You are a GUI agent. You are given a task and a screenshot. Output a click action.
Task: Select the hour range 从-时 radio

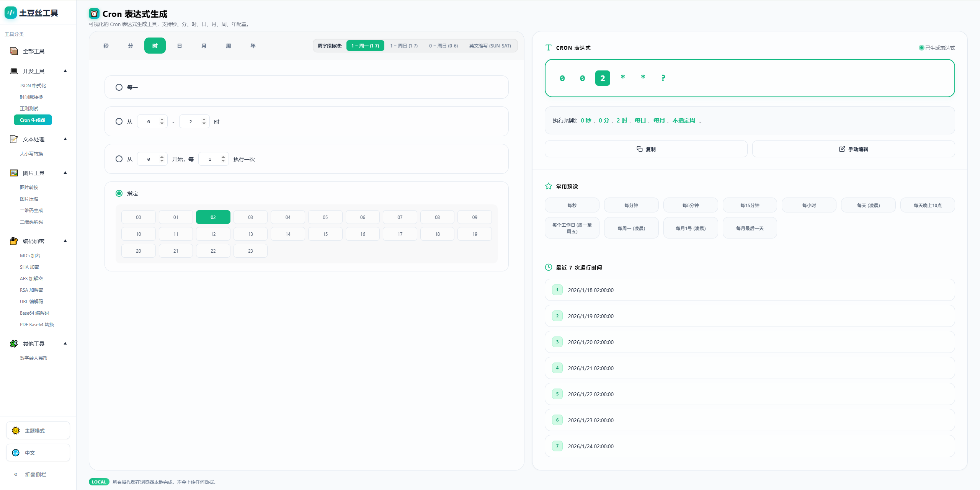[119, 121]
